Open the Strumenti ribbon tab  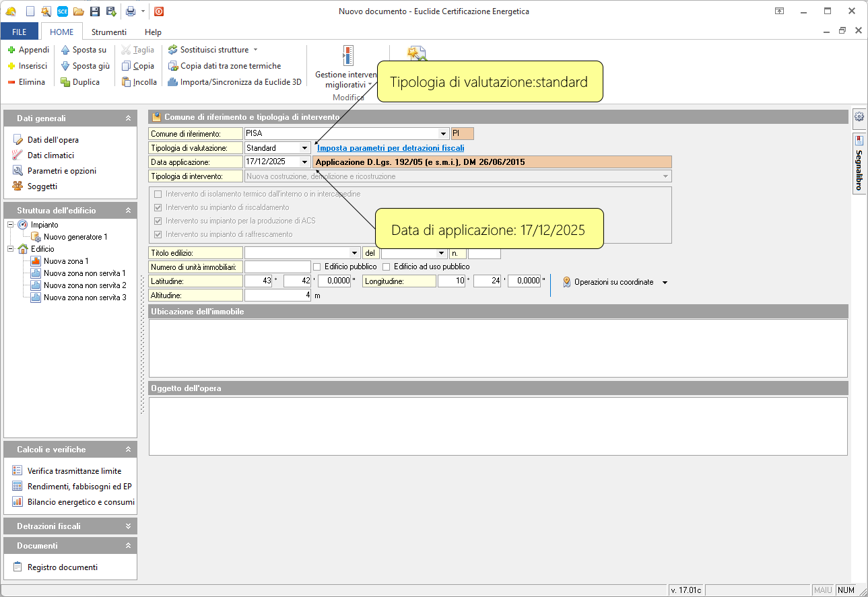[109, 32]
